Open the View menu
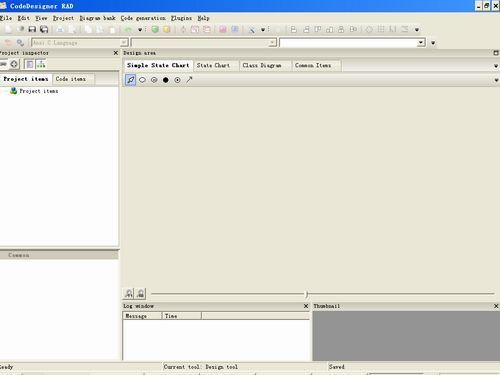 (41, 18)
